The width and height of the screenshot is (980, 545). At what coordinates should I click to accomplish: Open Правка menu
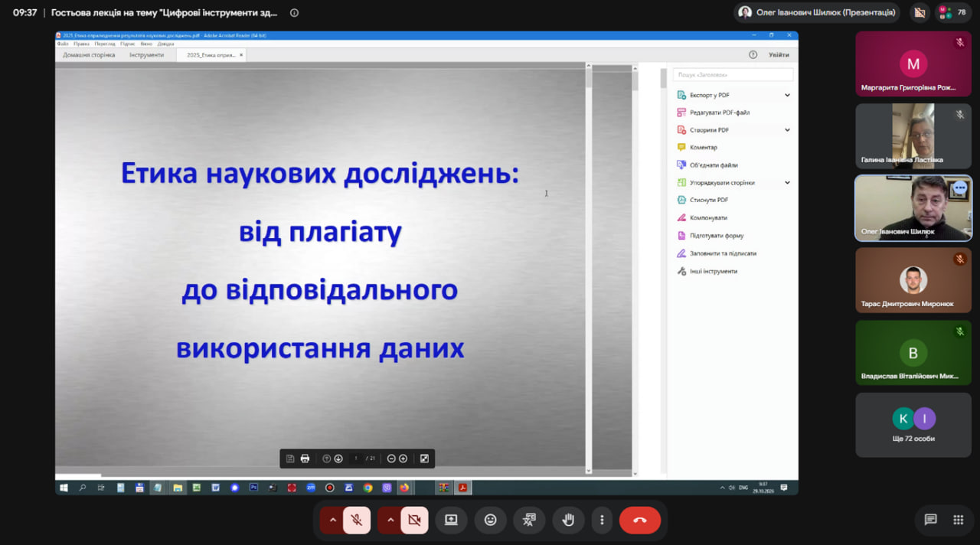pyautogui.click(x=81, y=44)
